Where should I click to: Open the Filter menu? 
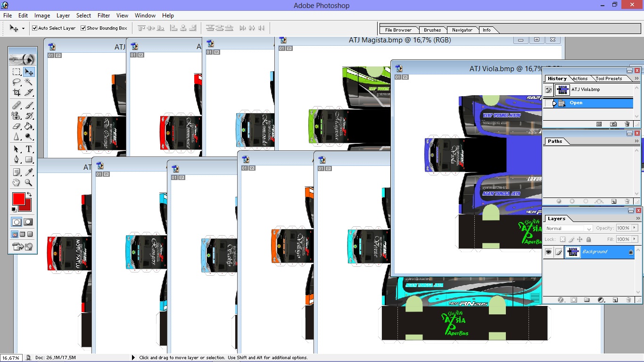pyautogui.click(x=104, y=16)
